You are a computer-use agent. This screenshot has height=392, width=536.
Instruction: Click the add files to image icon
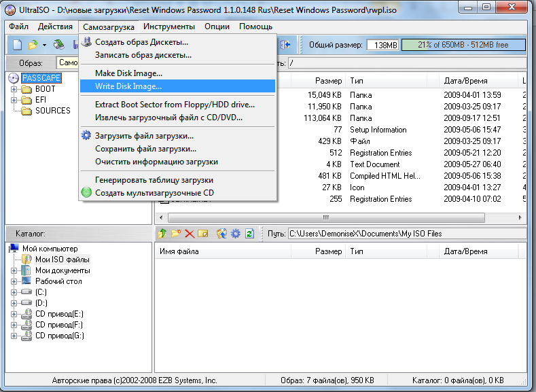[x=222, y=234]
